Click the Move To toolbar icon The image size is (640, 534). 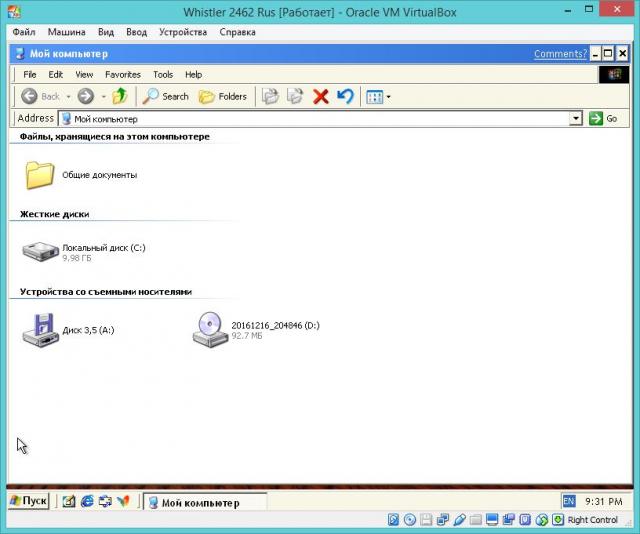(270, 96)
